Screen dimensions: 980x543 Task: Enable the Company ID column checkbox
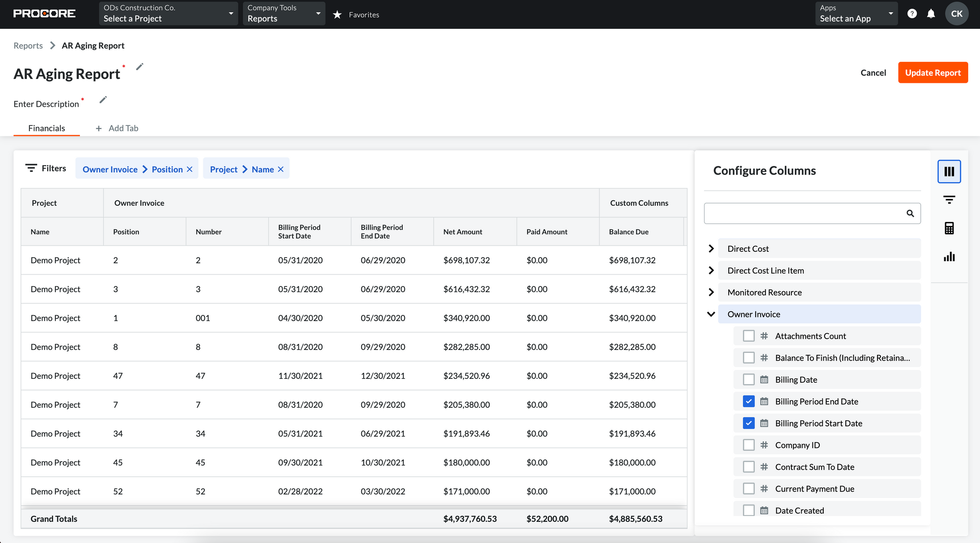[x=748, y=445]
